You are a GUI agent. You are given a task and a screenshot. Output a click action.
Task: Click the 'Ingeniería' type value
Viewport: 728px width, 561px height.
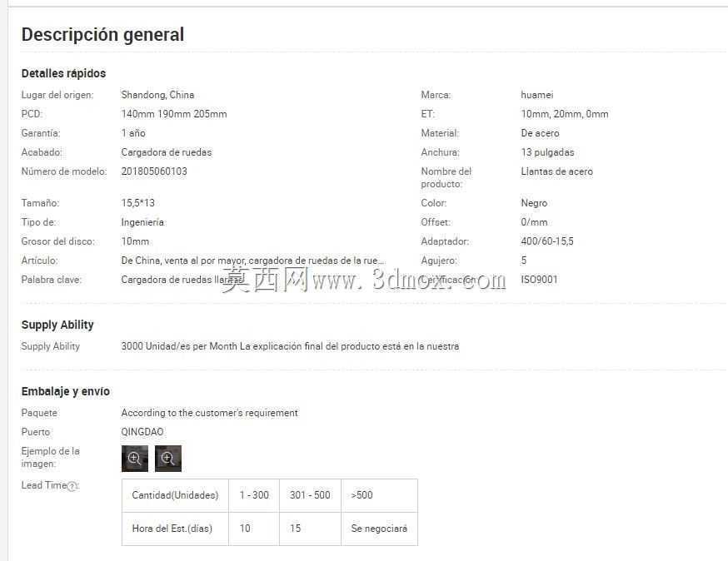coord(142,222)
